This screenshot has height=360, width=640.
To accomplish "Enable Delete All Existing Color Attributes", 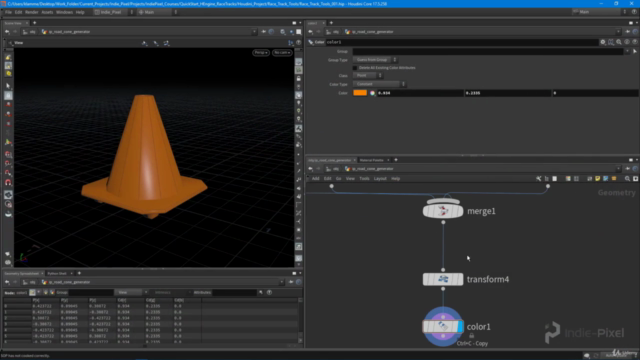I will point(355,68).
